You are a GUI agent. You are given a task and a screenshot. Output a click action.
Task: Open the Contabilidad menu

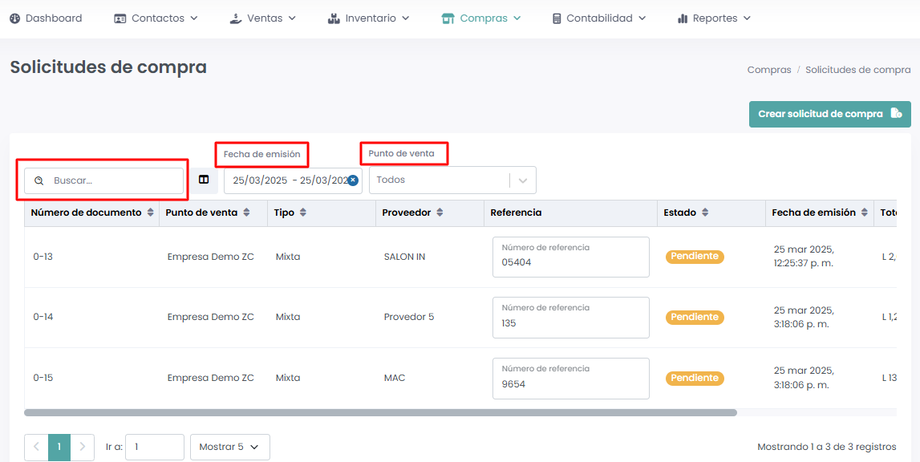click(598, 18)
